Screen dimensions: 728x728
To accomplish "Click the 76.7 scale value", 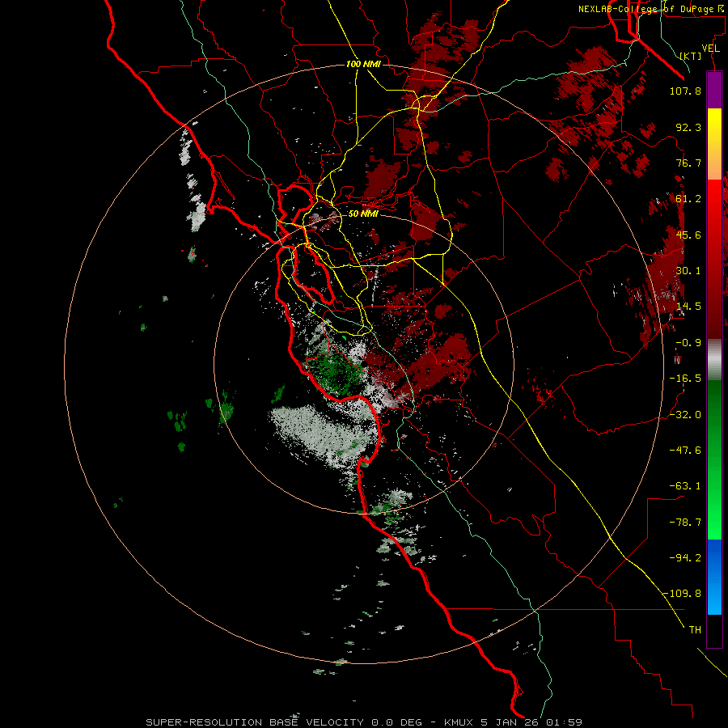I will 688,163.
